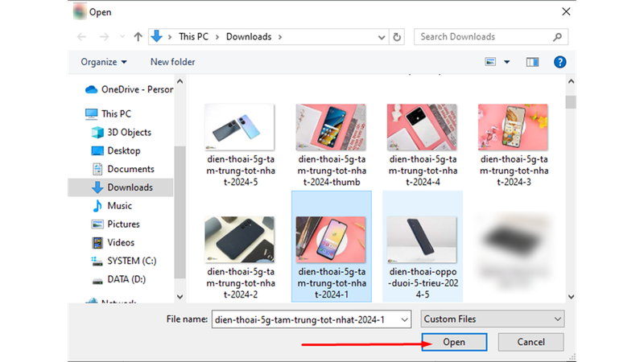This screenshot has height=362, width=644.
Task: Click the search magnifier icon
Action: tap(557, 37)
